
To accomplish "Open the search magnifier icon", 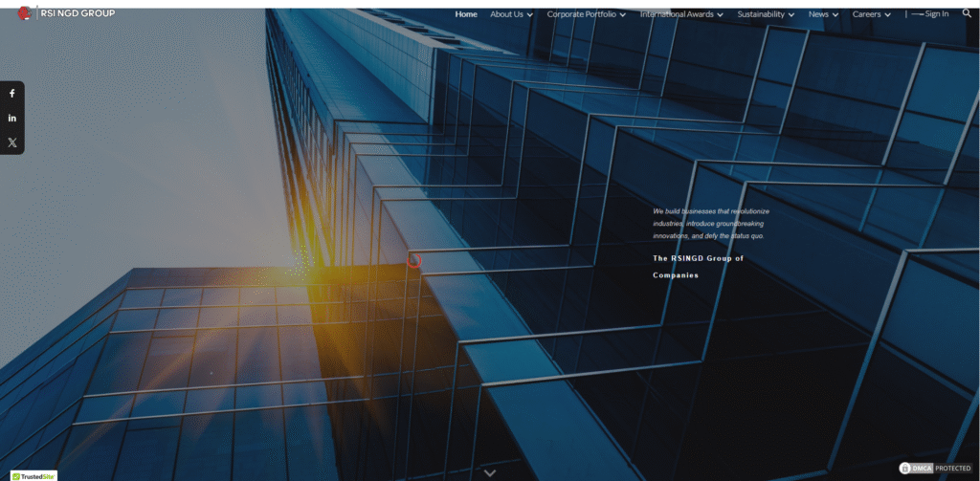I will pos(967,13).
